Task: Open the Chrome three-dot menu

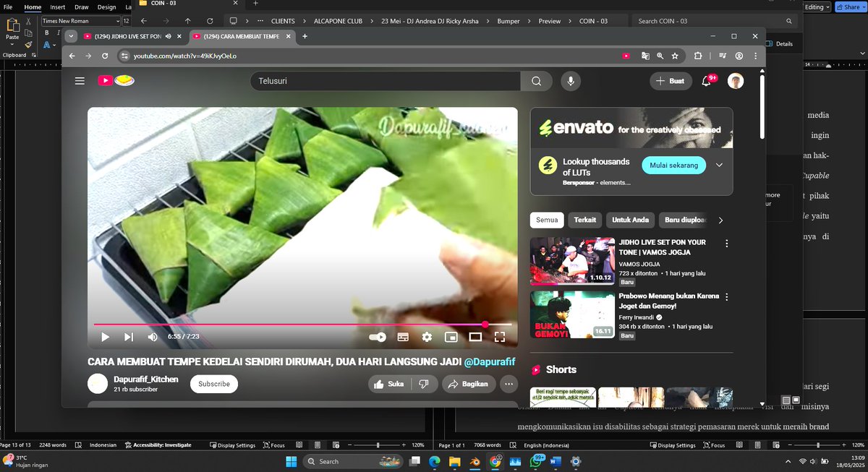Action: (755, 56)
